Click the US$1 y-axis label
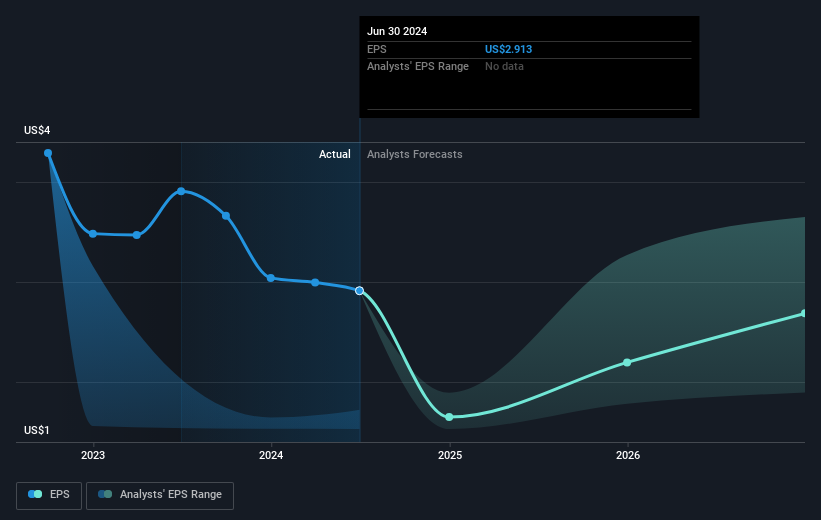This screenshot has width=821, height=520. pyautogui.click(x=37, y=430)
